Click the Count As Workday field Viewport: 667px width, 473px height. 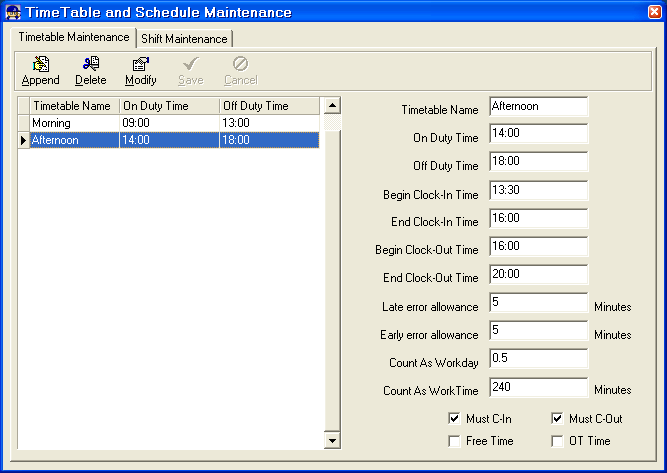click(538, 359)
